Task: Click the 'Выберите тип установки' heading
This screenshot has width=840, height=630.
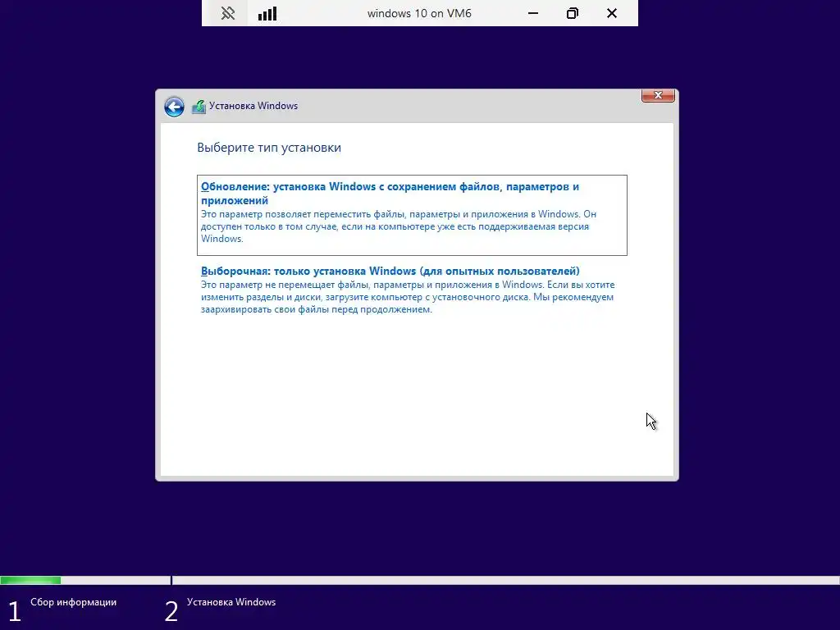Action: click(x=269, y=148)
